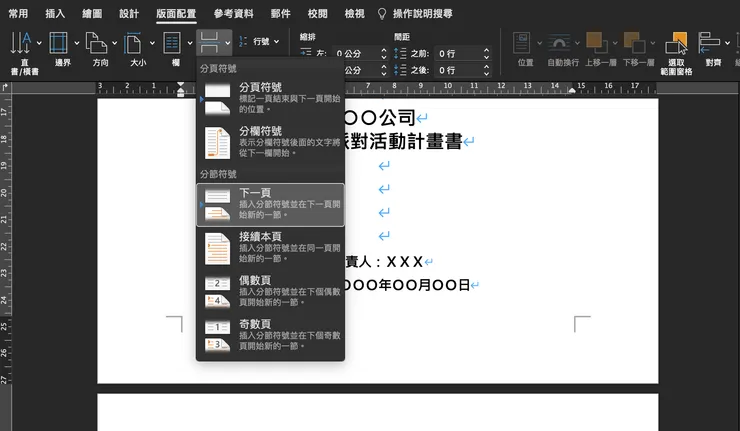Click the 位置 position icon
Image resolution: width=740 pixels, height=431 pixels.
[522, 43]
